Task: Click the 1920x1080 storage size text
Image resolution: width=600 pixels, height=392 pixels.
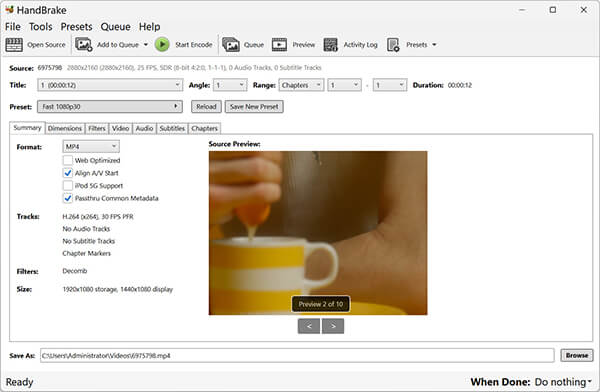Action: tap(117, 289)
